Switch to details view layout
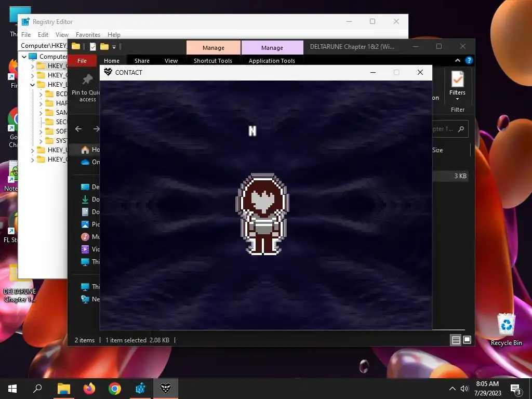Image resolution: width=532 pixels, height=399 pixels. tap(456, 340)
